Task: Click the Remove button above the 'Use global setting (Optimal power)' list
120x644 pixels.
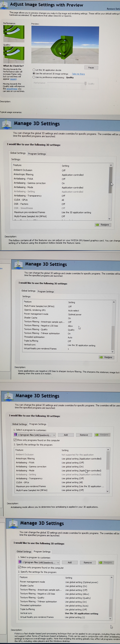Action: click(x=88, y=562)
